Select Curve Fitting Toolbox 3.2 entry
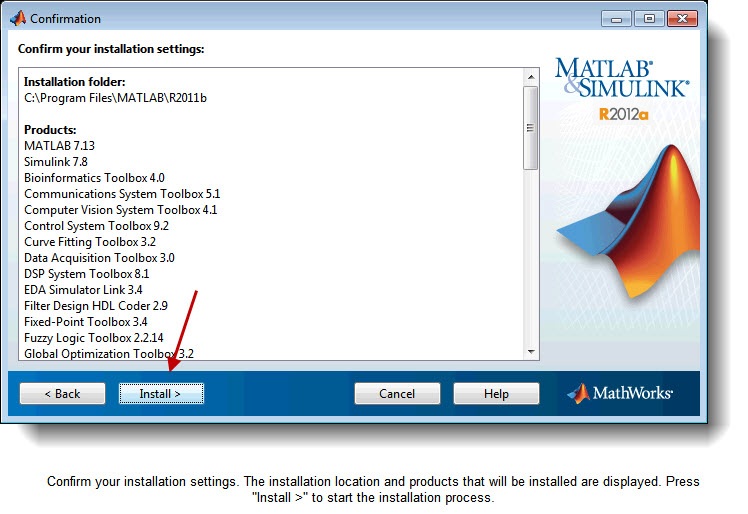 coord(90,242)
